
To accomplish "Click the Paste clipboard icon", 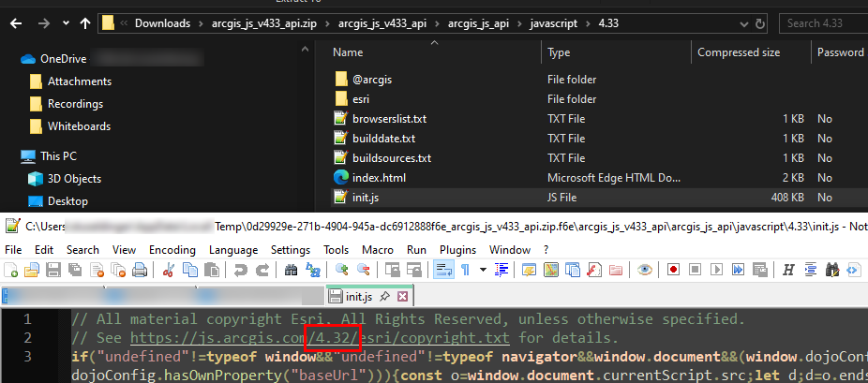I will [x=212, y=270].
